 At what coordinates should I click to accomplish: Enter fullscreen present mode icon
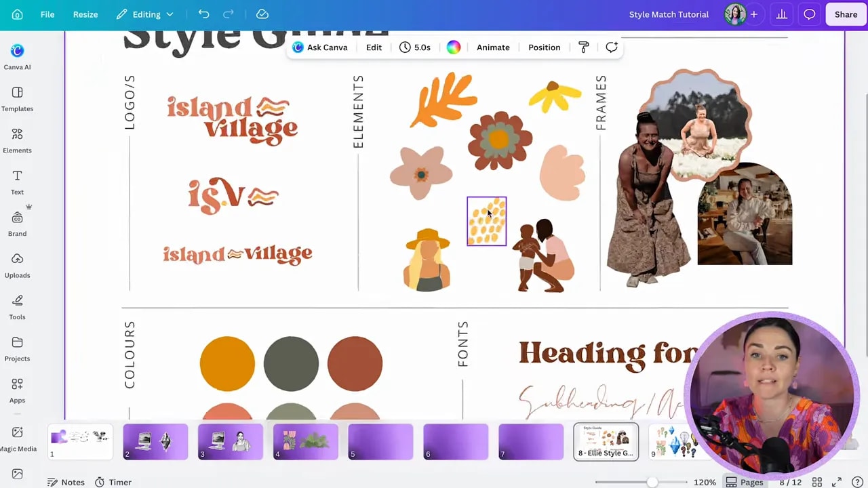[837, 482]
